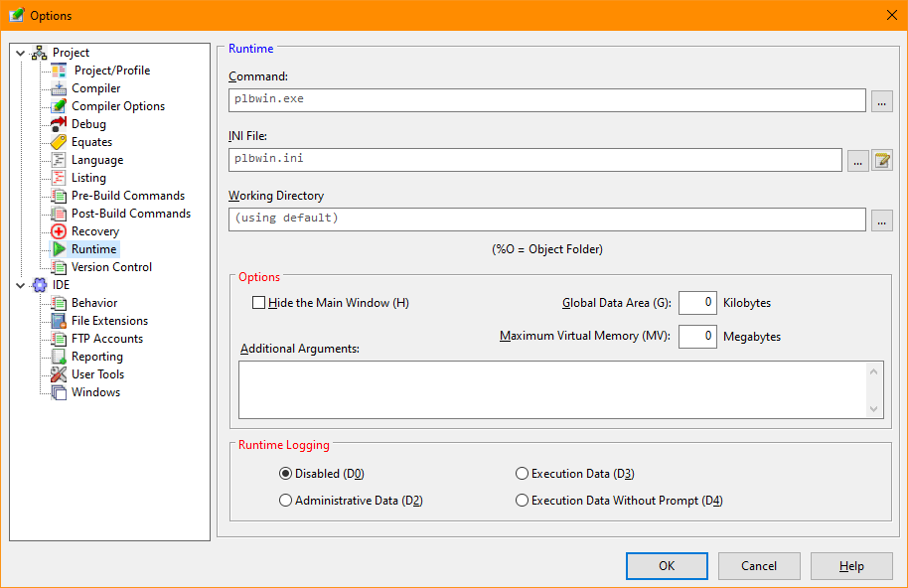Click the Compiler Options tree icon
Screen dimensions: 908x588
(59, 106)
